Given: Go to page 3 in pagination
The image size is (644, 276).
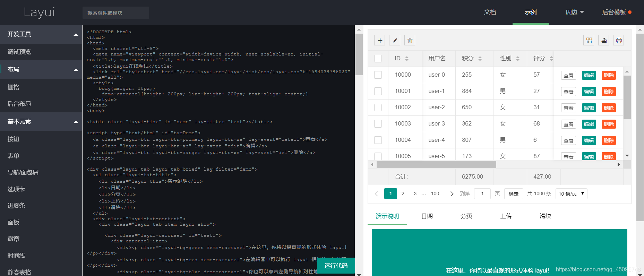Looking at the screenshot, I should pyautogui.click(x=415, y=194).
